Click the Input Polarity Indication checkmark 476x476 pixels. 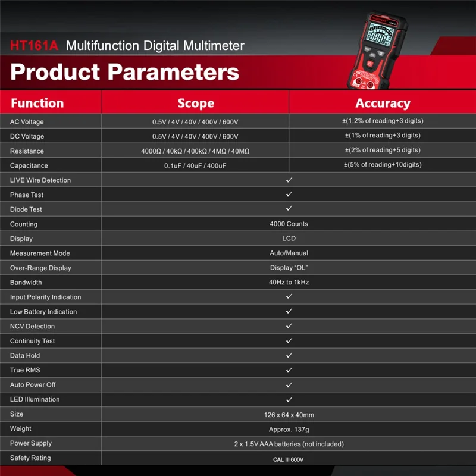pyautogui.click(x=289, y=296)
